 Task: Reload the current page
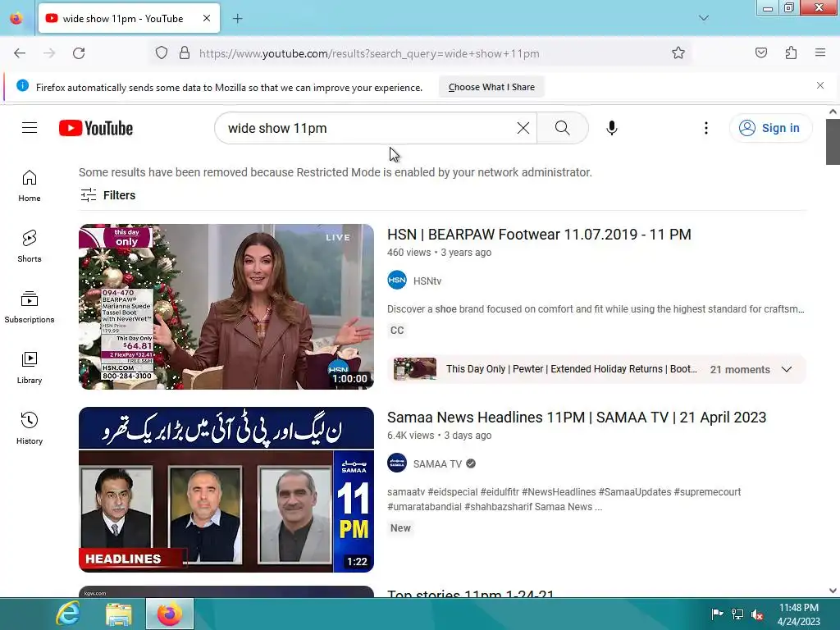coord(79,53)
